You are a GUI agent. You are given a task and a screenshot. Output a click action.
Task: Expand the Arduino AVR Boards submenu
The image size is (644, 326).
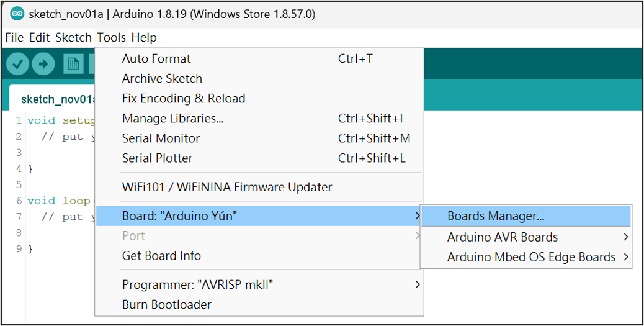[x=503, y=237]
